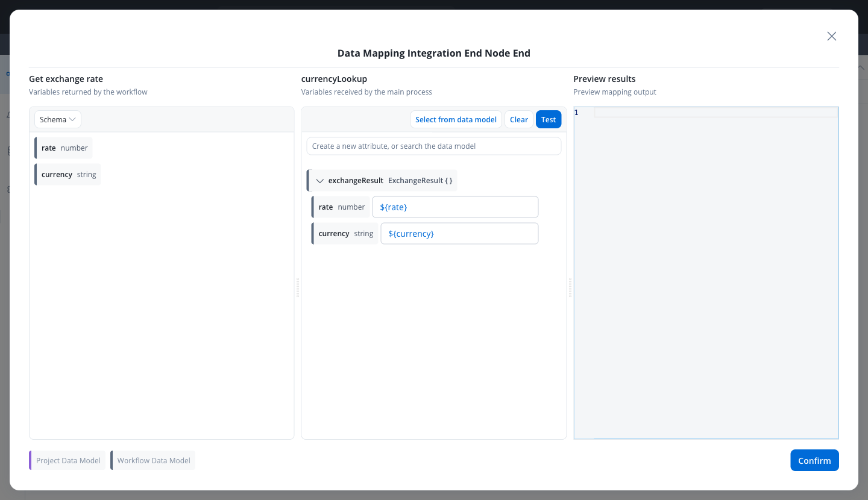The height and width of the screenshot is (500, 868).
Task: Click the target currency string attribute
Action: click(x=345, y=233)
